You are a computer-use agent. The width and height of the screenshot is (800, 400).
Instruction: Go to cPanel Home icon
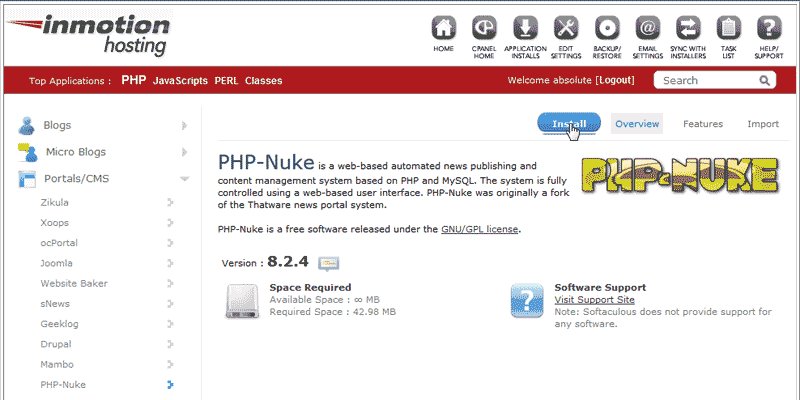(x=484, y=28)
